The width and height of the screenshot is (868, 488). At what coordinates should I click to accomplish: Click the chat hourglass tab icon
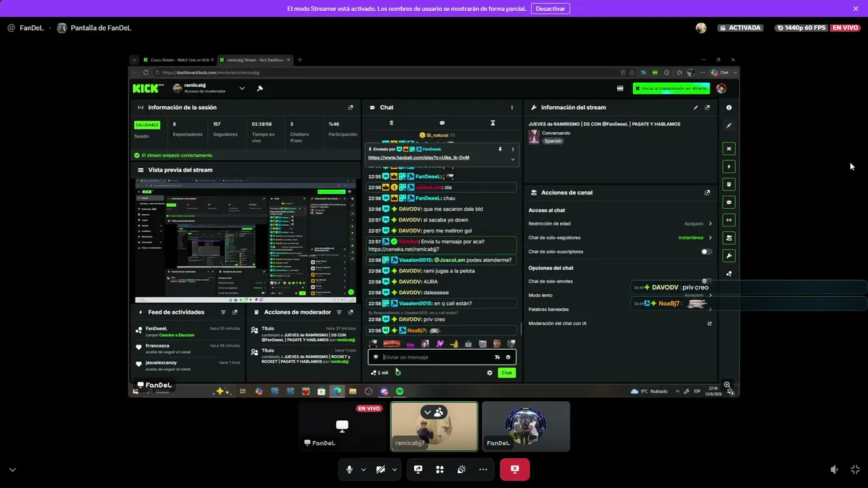(493, 123)
